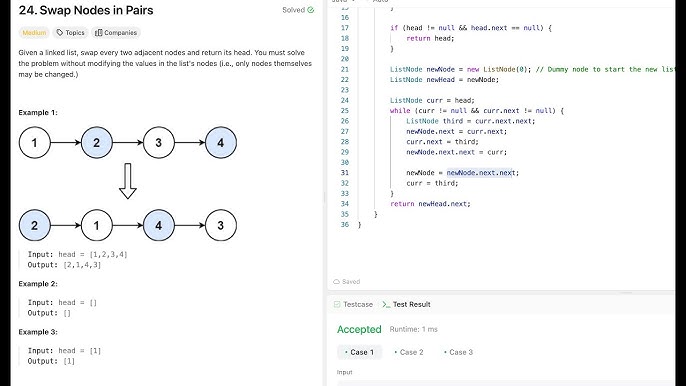
Task: Click the down arrow in the diagram
Action: pos(128,181)
